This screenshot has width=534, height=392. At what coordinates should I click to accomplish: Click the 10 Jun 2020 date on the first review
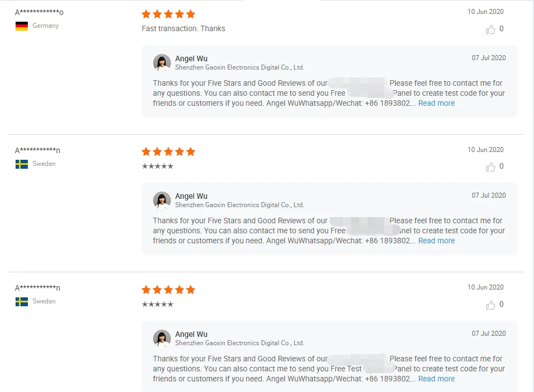(x=486, y=12)
